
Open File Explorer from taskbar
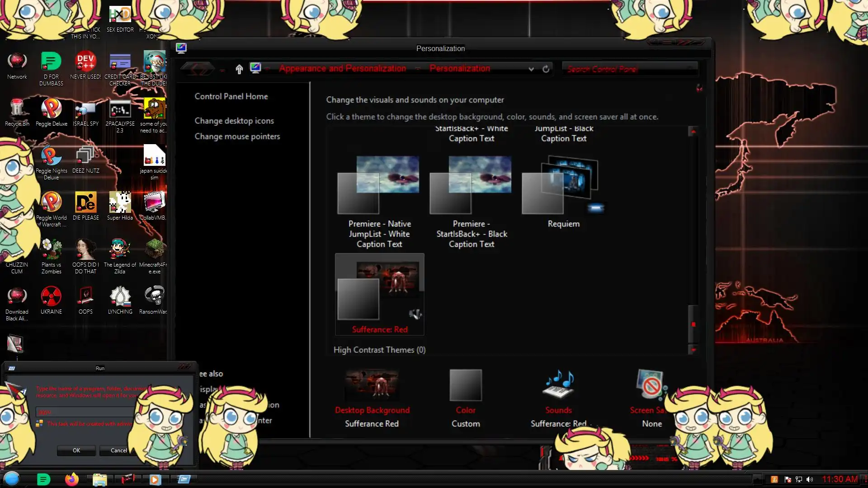coord(99,479)
